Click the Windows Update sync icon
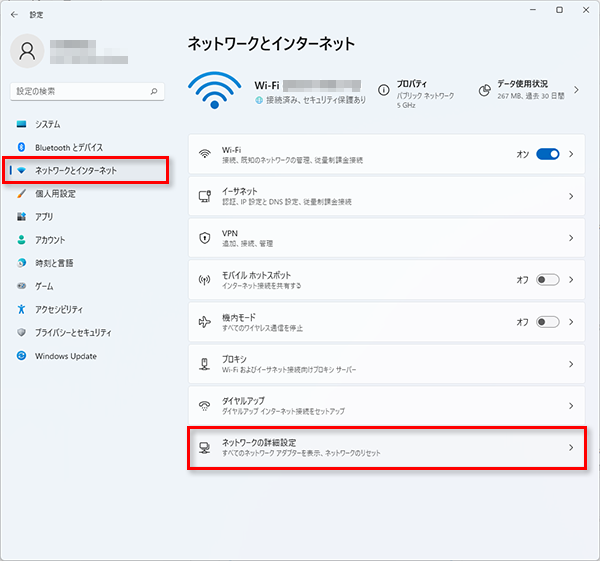Screen dimensions: 600x561 click(21, 356)
